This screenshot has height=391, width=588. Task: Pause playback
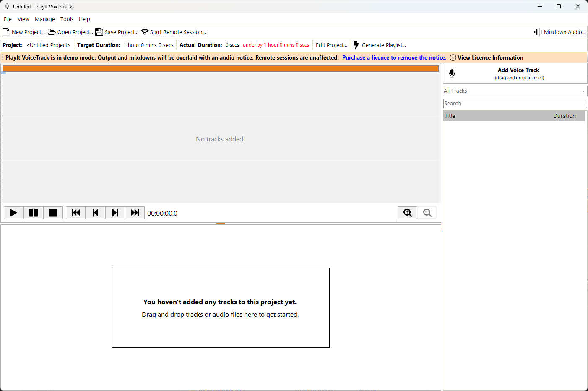34,213
